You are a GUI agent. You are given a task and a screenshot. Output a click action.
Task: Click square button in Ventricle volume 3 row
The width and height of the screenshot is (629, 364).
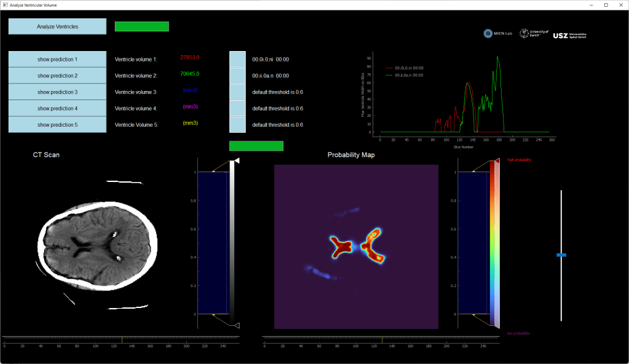tap(237, 92)
